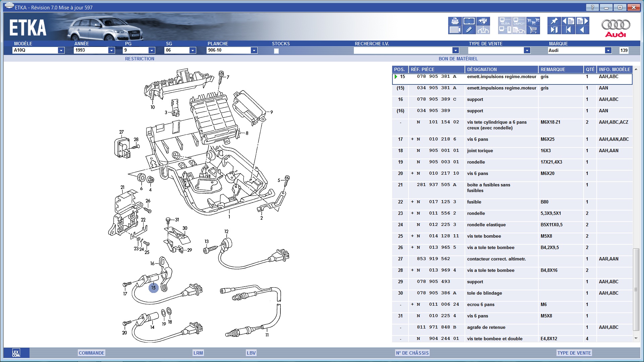Image resolution: width=644 pixels, height=362 pixels.
Task: Click the multiple shopping carts icon
Action: coord(533,21)
